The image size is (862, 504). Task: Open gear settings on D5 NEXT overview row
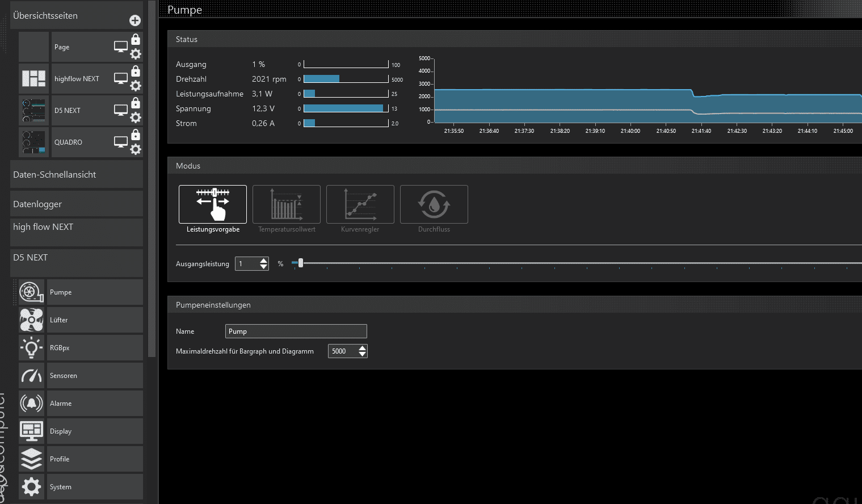[x=136, y=117]
